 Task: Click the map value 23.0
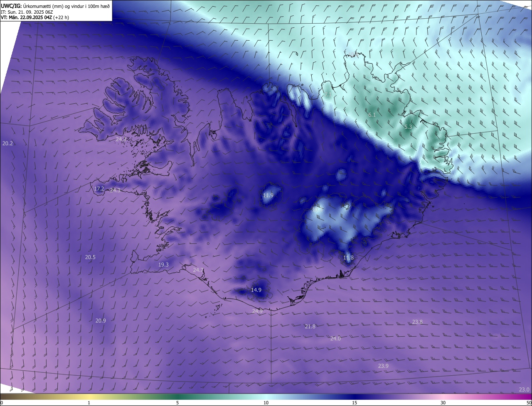pos(524,389)
